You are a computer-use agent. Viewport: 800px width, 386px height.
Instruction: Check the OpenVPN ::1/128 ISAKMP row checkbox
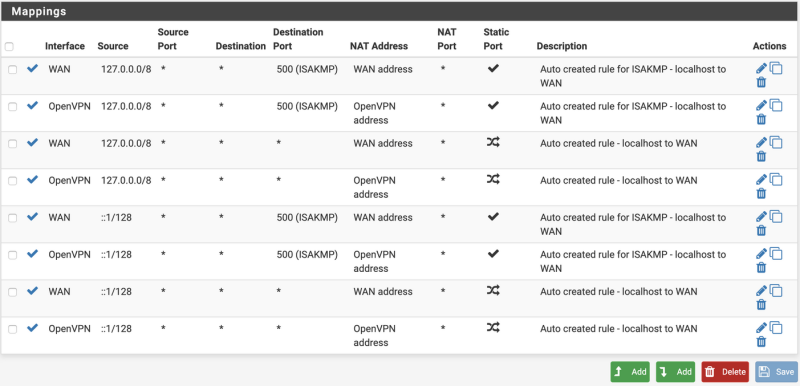[12, 255]
